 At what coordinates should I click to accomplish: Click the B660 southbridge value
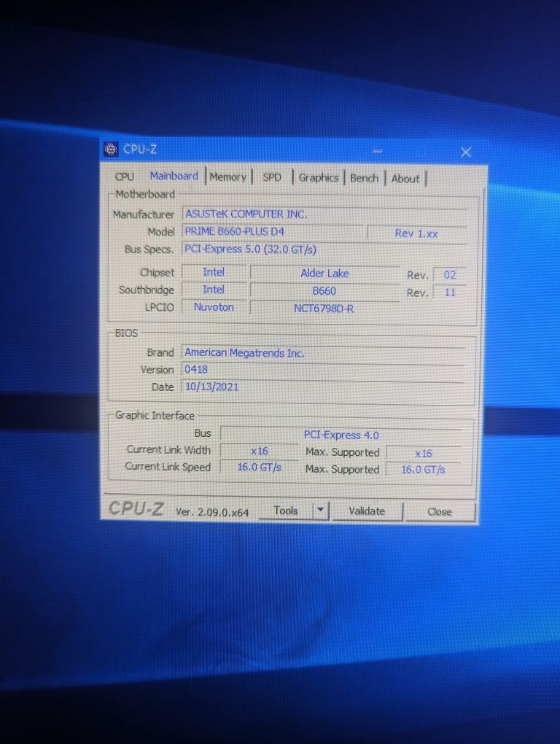[x=324, y=291]
